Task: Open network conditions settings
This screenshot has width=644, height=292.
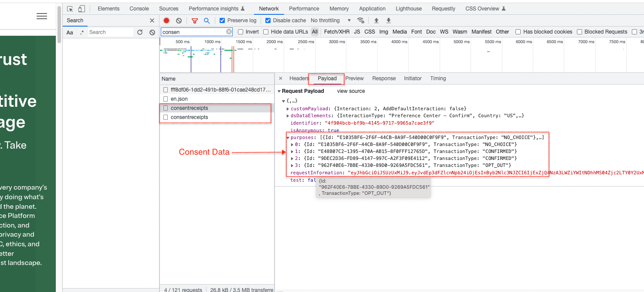Action: pyautogui.click(x=360, y=20)
